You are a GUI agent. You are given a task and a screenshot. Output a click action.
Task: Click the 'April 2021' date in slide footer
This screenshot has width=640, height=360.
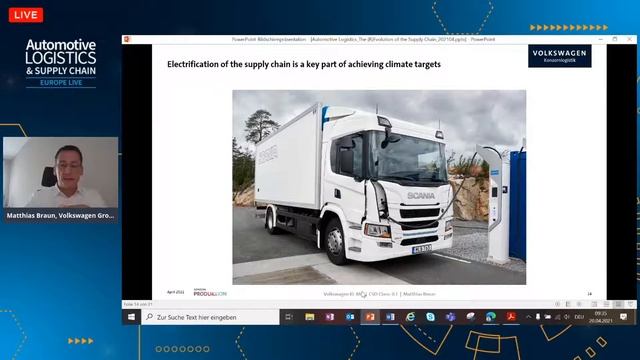pos(176,292)
